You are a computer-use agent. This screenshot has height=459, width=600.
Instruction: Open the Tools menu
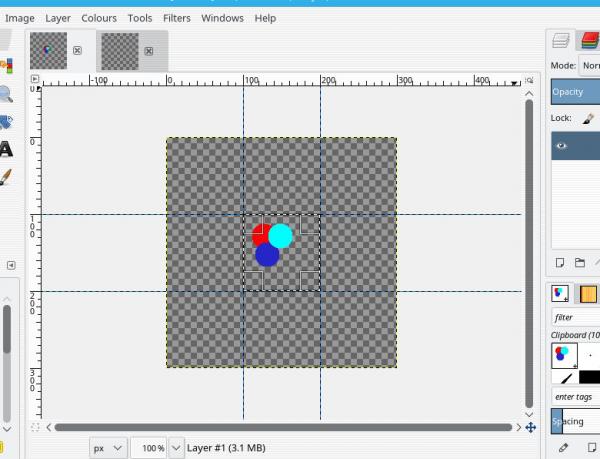pyautogui.click(x=140, y=18)
